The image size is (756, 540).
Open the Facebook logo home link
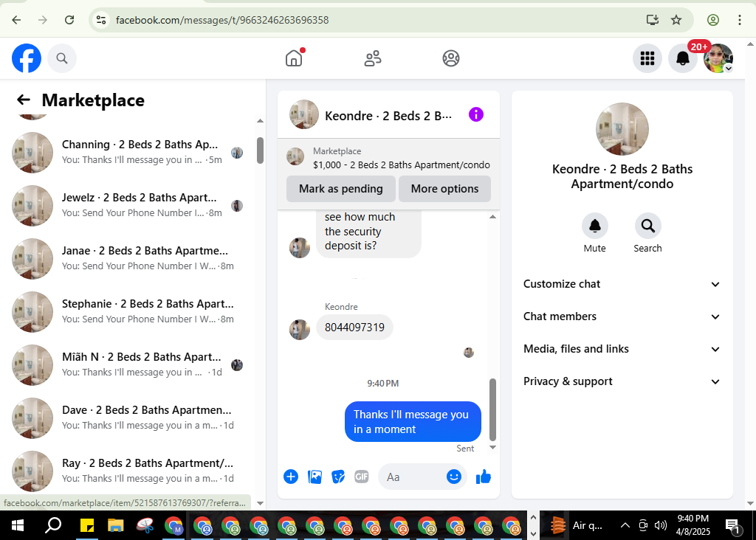point(27,58)
